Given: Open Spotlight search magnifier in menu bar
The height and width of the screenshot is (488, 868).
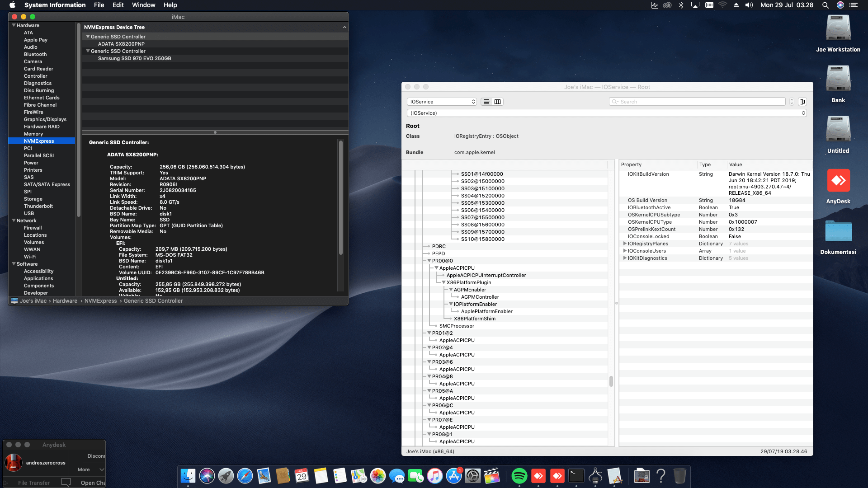Looking at the screenshot, I should pyautogui.click(x=825, y=5).
